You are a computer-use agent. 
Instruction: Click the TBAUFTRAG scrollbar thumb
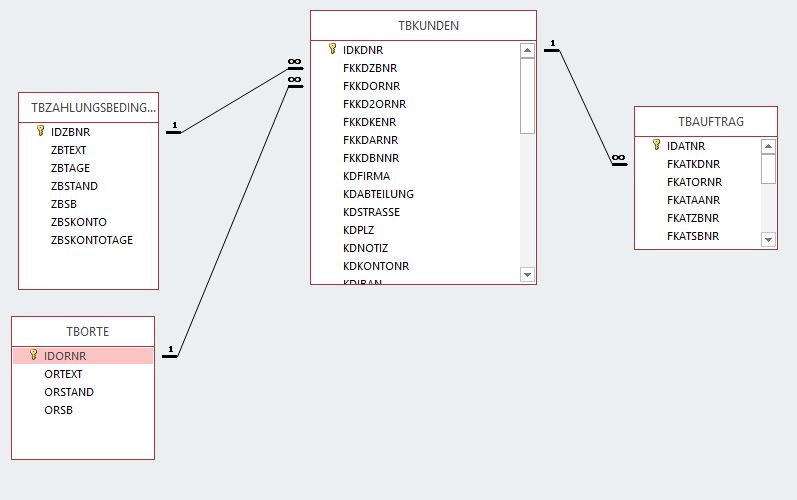(x=768, y=169)
